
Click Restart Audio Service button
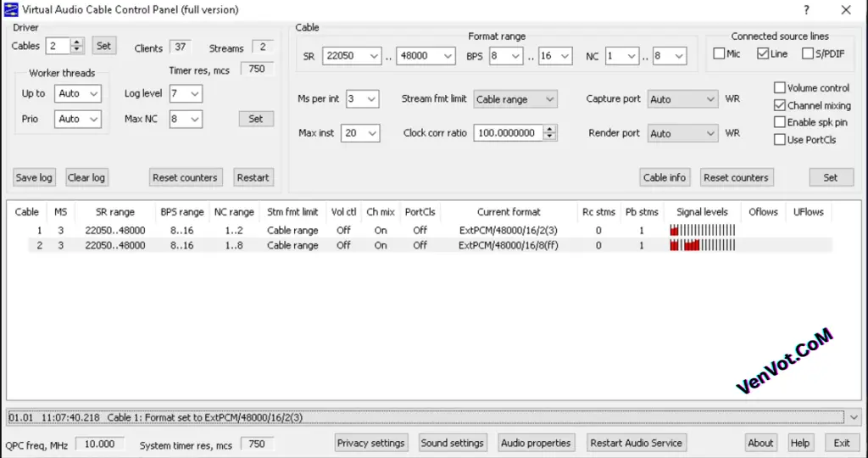point(636,443)
